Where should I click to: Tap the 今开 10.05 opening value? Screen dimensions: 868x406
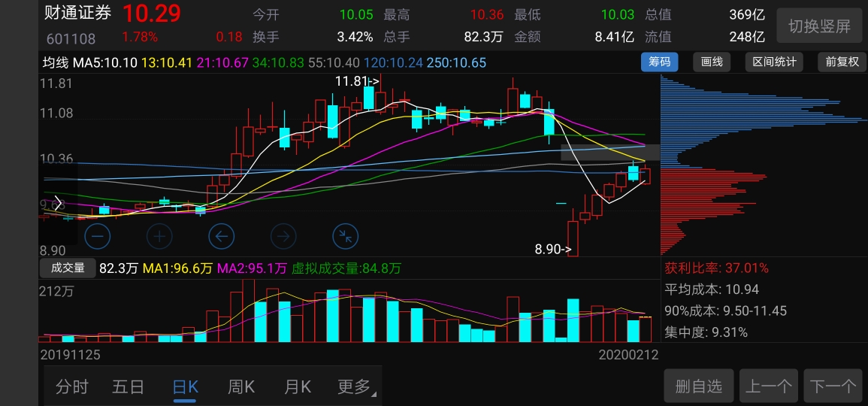click(356, 14)
